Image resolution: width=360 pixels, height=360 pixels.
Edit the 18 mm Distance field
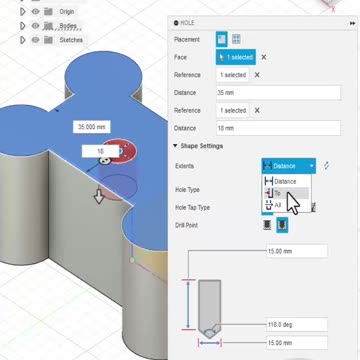coord(278,128)
